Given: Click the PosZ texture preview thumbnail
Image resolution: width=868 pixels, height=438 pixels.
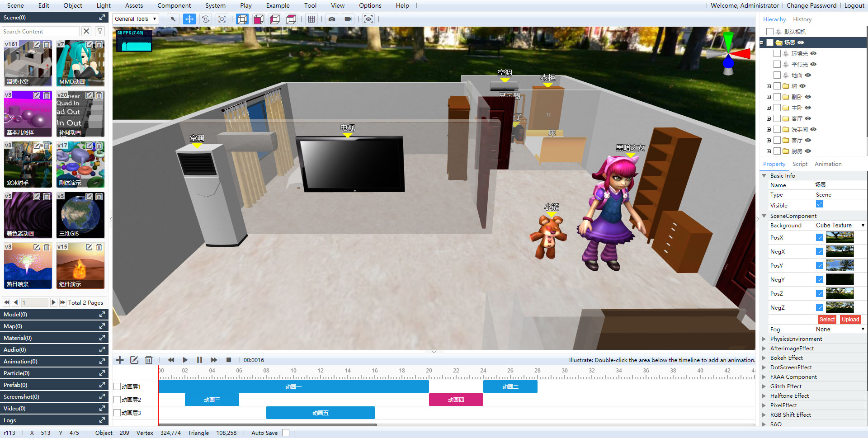Looking at the screenshot, I should (840, 293).
